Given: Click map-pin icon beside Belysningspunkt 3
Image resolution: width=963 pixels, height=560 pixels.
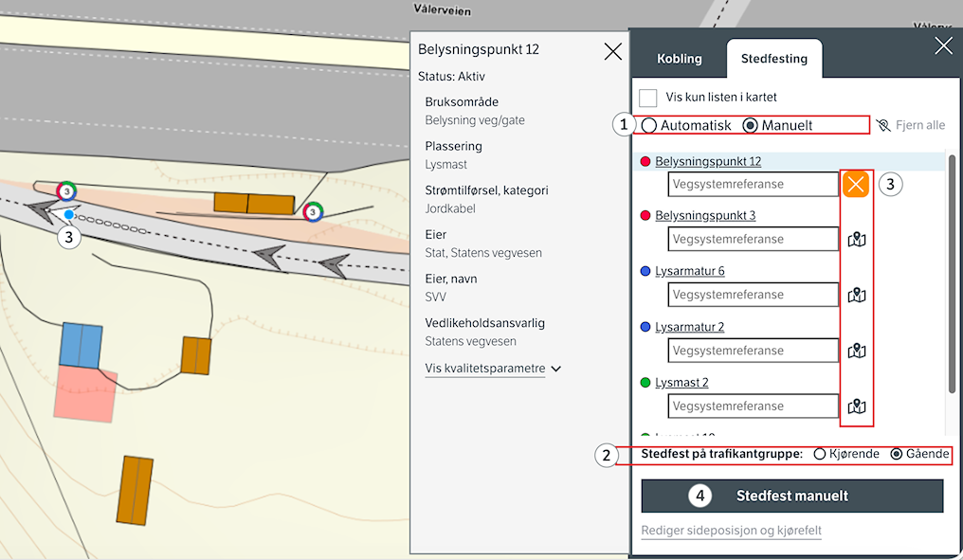Looking at the screenshot, I should click(857, 240).
